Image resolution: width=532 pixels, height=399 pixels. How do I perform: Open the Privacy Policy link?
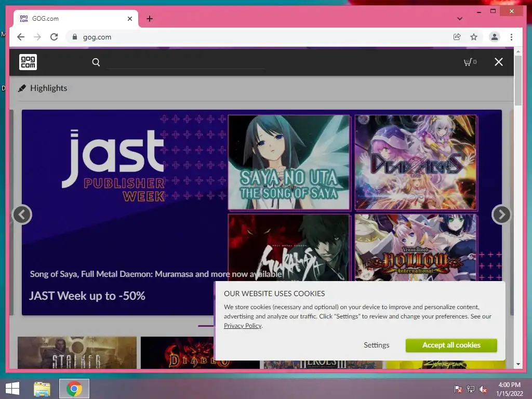[x=243, y=326]
